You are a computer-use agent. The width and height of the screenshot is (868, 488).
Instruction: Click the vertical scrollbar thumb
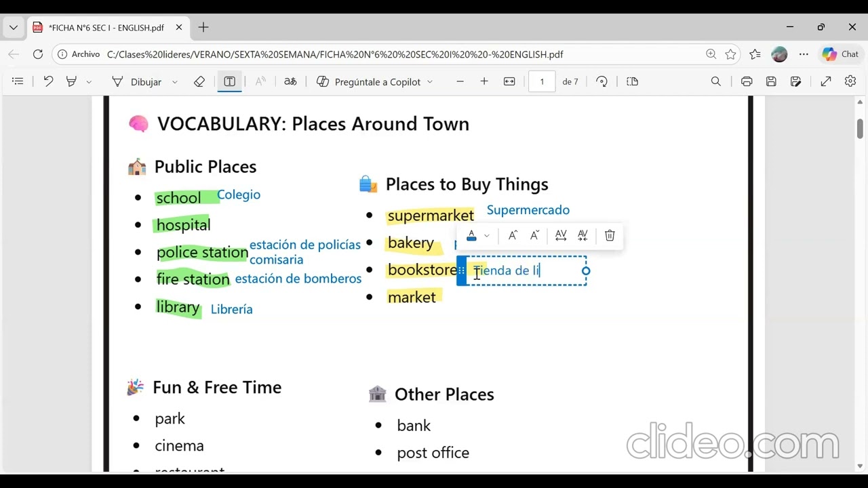(860, 128)
